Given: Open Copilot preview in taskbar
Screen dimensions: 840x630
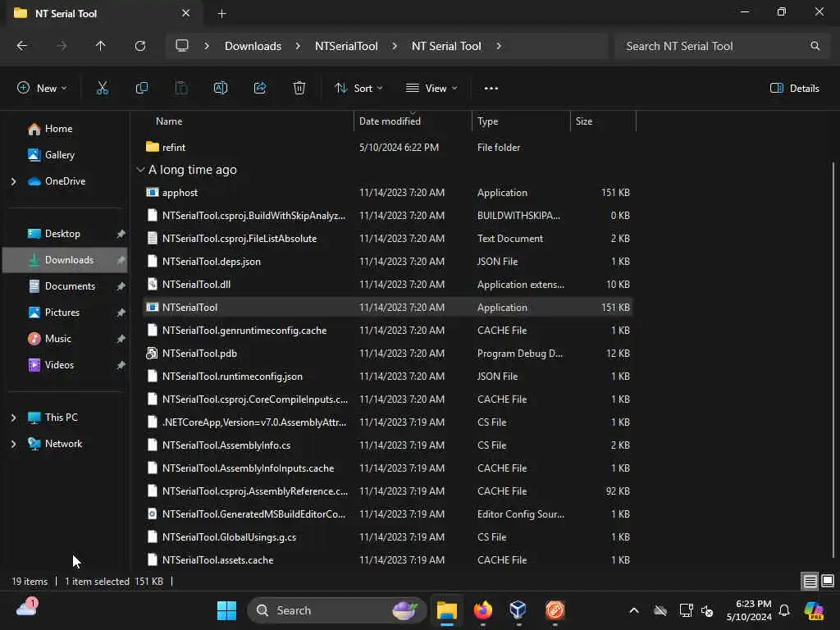Looking at the screenshot, I should click(x=814, y=610).
